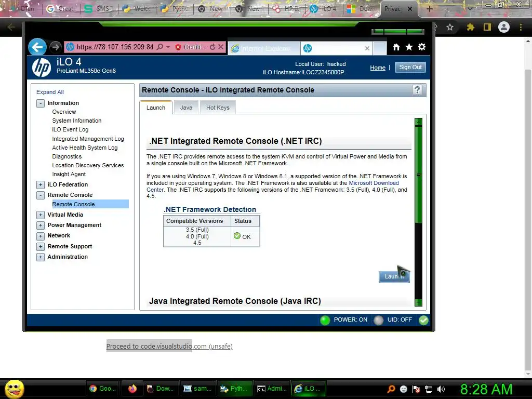
Task: Open System Information in the tree
Action: click(x=77, y=121)
